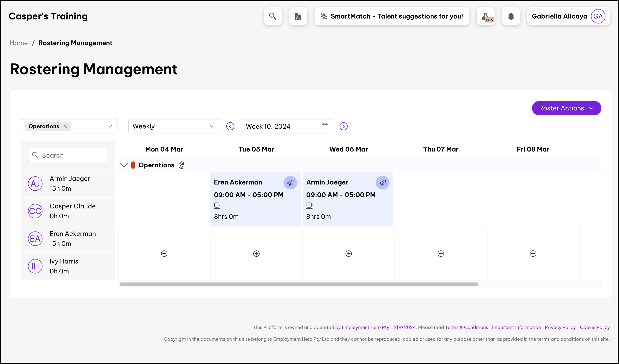Click the SmartMatch talent suggestions button

point(392,16)
